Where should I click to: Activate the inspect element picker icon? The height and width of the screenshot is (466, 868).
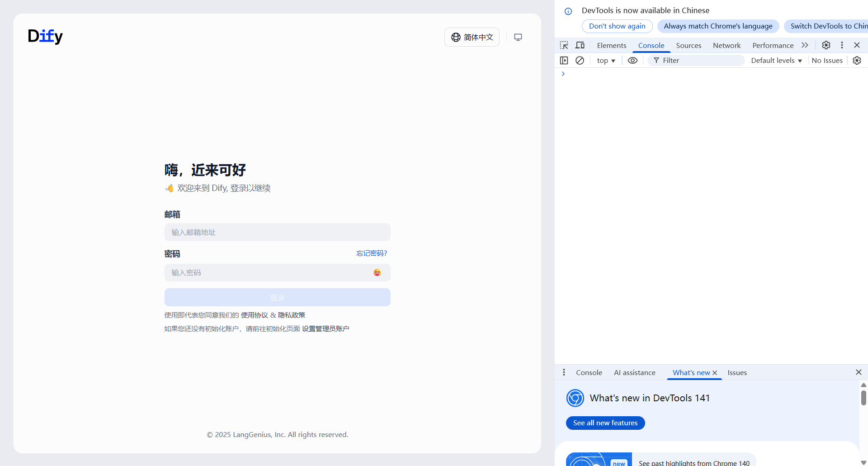pyautogui.click(x=564, y=45)
